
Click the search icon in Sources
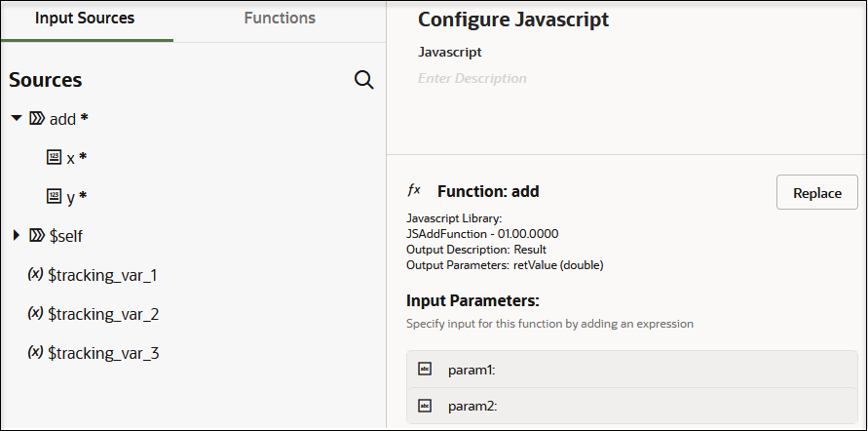point(364,80)
